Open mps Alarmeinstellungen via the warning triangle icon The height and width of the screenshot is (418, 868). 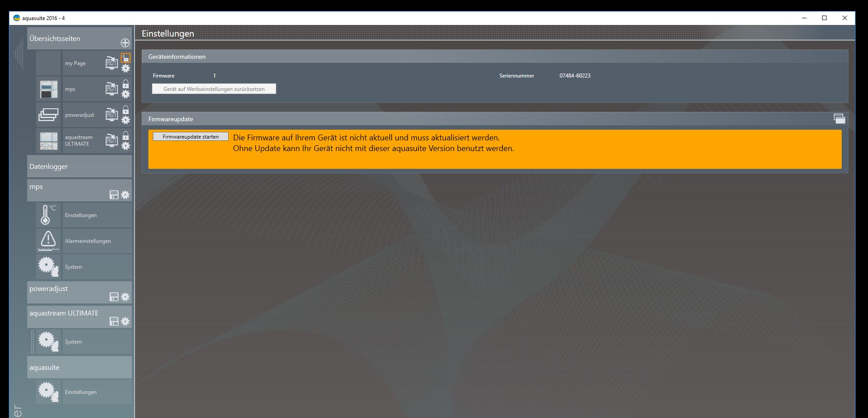tap(48, 241)
